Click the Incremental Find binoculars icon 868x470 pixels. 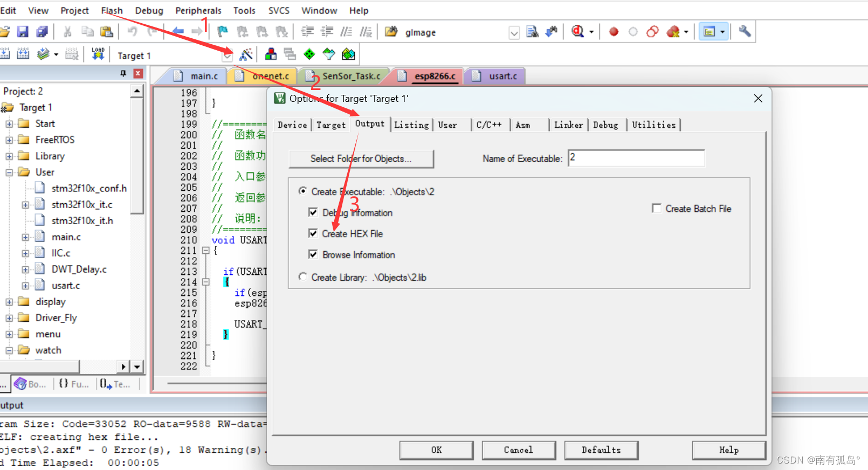pyautogui.click(x=551, y=32)
